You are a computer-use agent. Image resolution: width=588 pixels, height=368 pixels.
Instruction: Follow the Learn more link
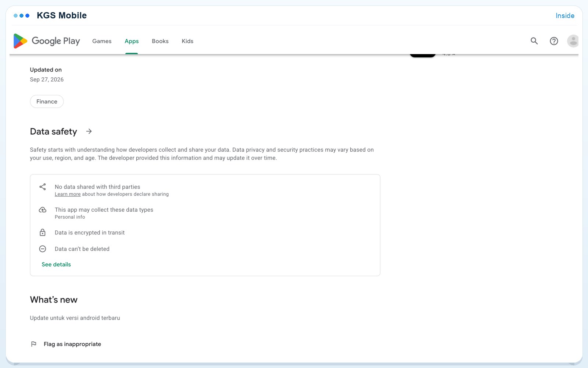(x=68, y=194)
